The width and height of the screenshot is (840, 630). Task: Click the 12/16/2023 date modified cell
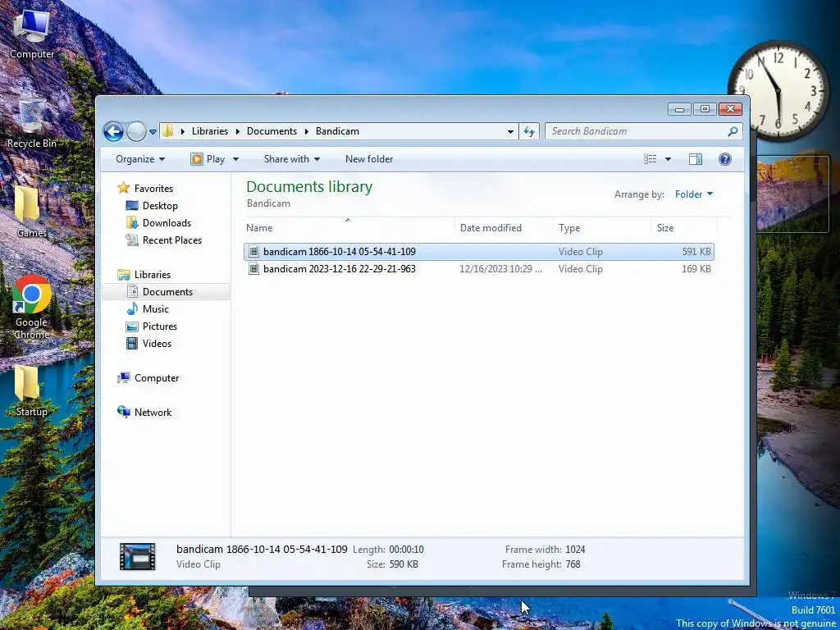tap(500, 269)
